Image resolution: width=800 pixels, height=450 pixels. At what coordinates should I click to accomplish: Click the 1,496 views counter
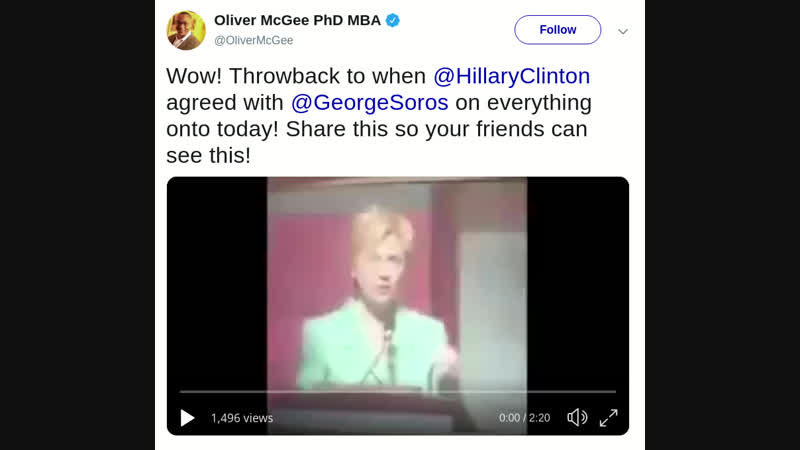coord(242,418)
